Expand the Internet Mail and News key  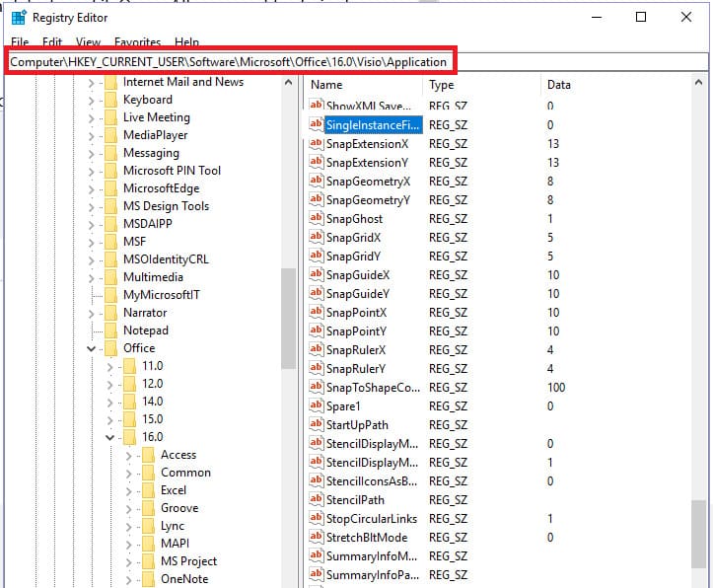92,83
